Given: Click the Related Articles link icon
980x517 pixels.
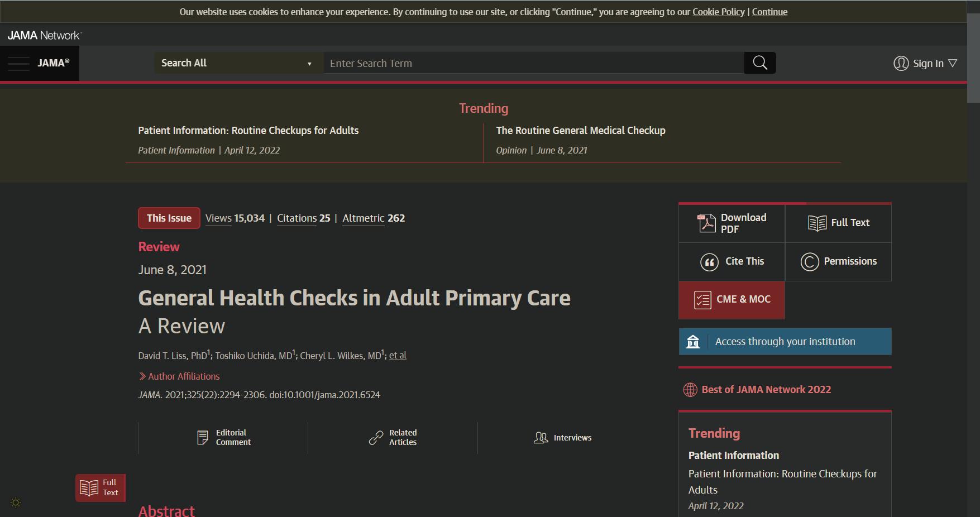Looking at the screenshot, I should [376, 438].
